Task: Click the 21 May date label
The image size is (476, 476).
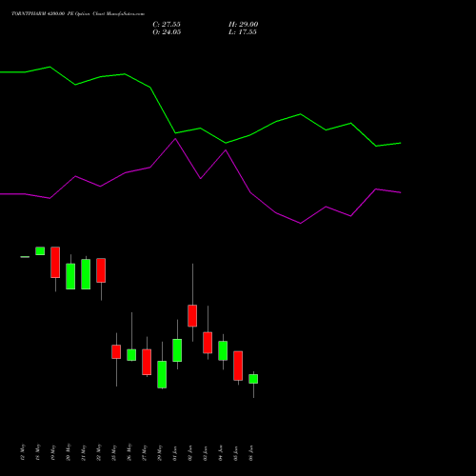Action: click(x=84, y=452)
